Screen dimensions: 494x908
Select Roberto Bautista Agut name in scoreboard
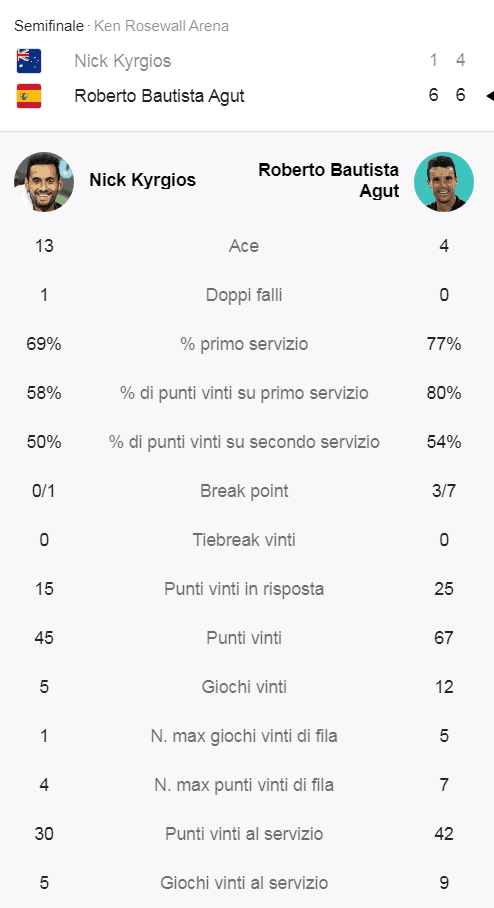[x=159, y=96]
